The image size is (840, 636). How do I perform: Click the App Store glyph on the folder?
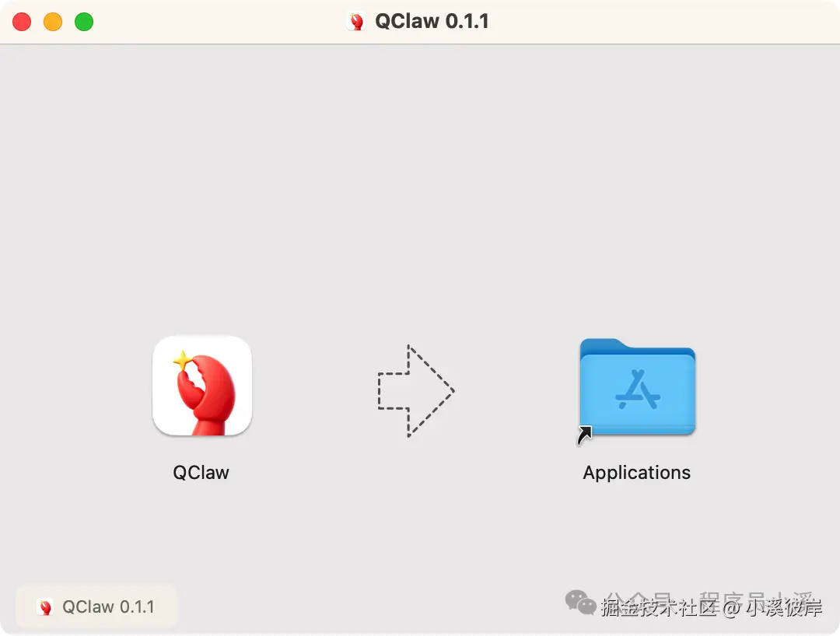[x=638, y=390]
